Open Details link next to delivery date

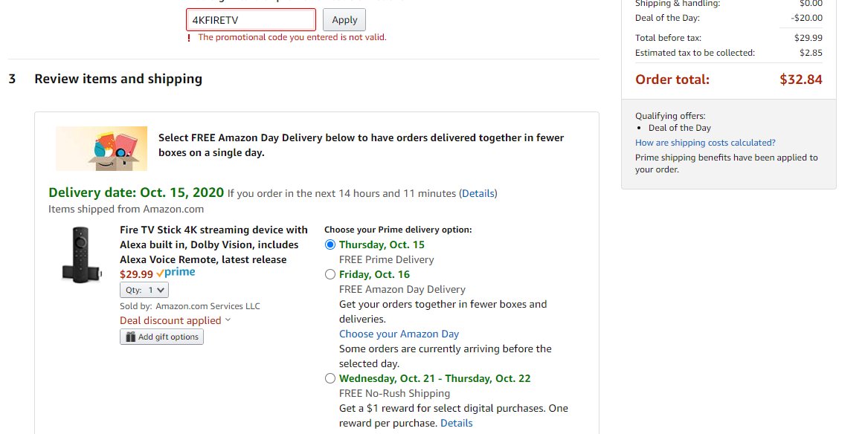click(478, 193)
